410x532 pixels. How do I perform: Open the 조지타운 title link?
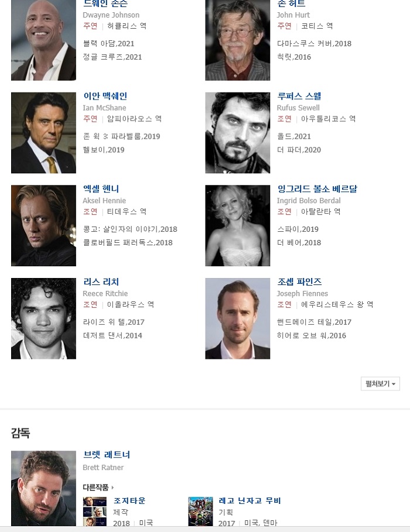tap(129, 500)
